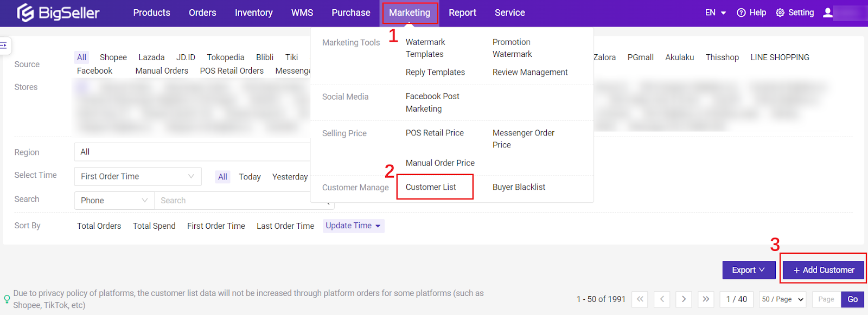Open the Report menu

coord(462,12)
